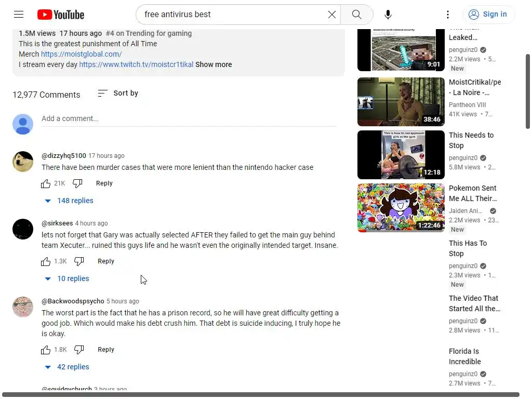Viewport: 532px width, 399px height.
Task: Open the twitch.tv/moistcr1tikal link
Action: point(136,64)
